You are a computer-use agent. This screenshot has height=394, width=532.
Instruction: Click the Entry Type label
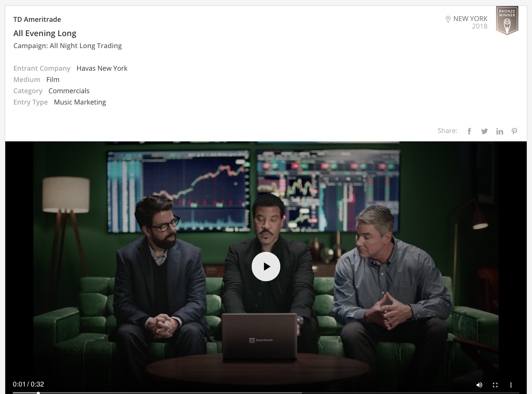click(30, 102)
